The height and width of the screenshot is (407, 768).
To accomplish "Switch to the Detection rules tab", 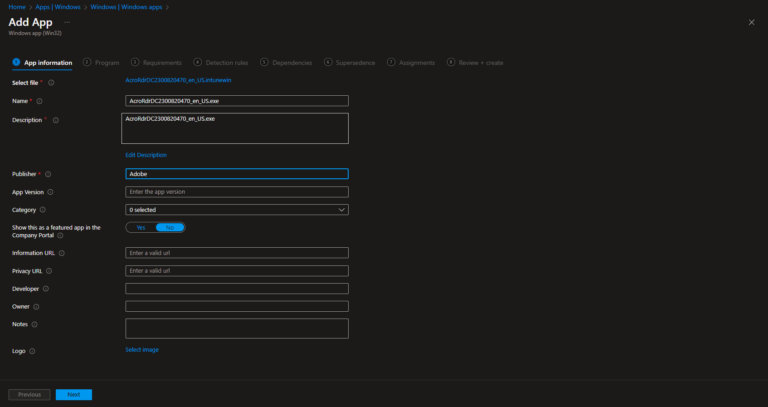I will [x=221, y=63].
